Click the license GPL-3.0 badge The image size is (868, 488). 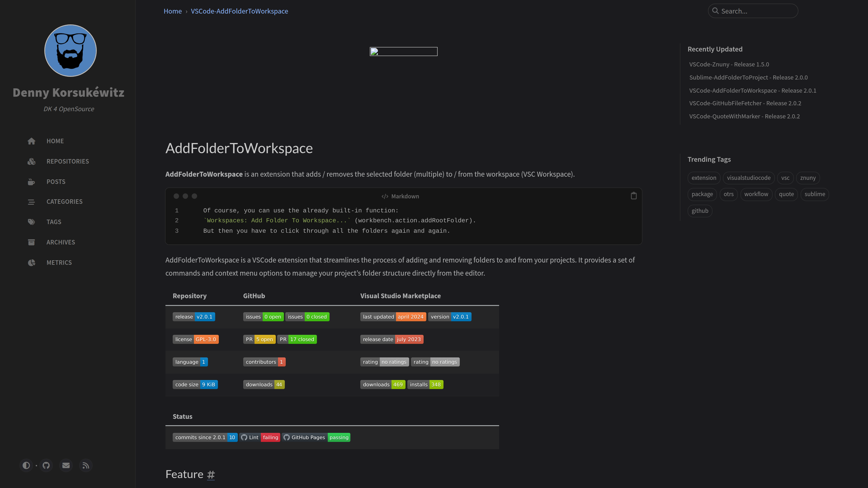point(196,340)
